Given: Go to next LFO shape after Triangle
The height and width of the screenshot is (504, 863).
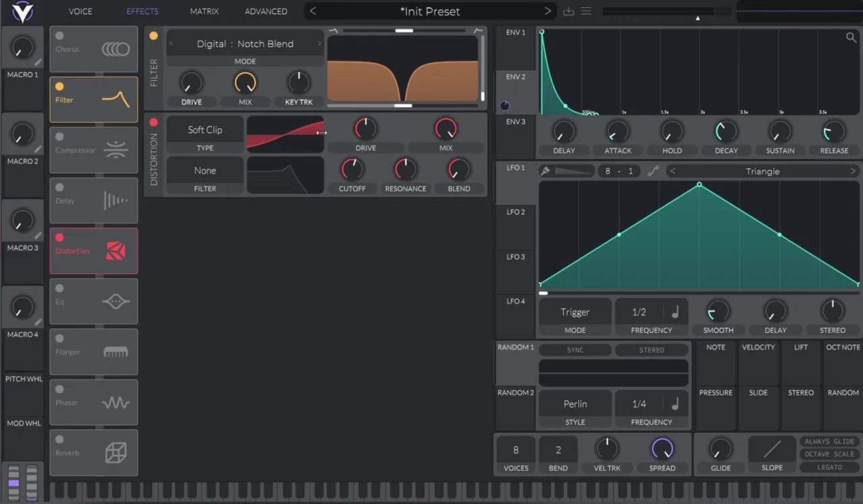Looking at the screenshot, I should [x=853, y=171].
